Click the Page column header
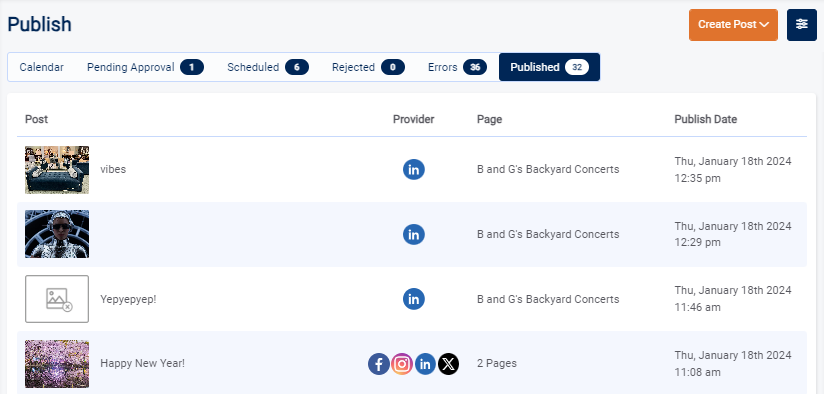Viewport: 824px width, 394px height. tap(489, 119)
